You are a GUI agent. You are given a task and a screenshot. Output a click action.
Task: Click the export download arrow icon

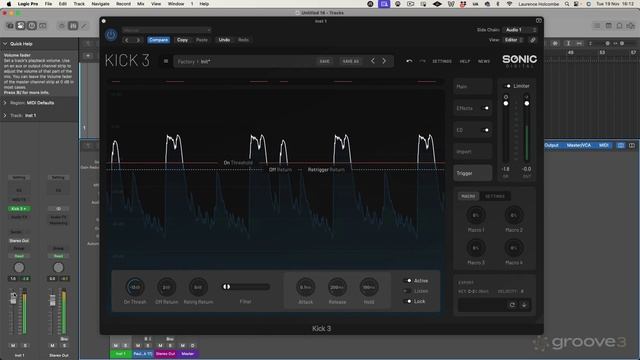[x=524, y=305]
